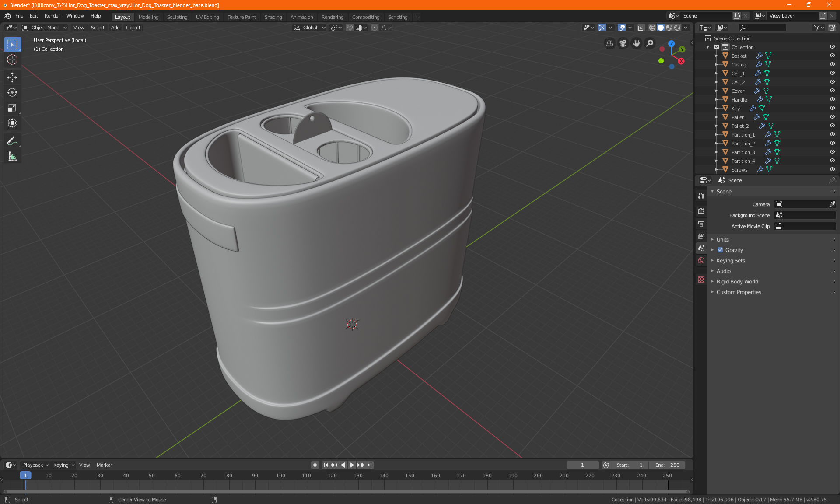
Task: Toggle perspective/orthographic grid view icon
Action: click(x=609, y=43)
